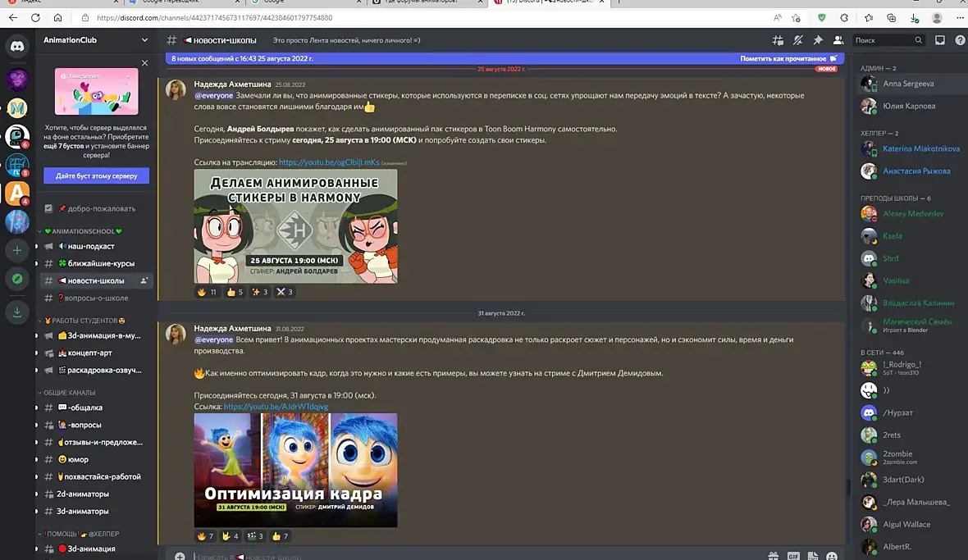Image resolution: width=968 pixels, height=560 pixels.
Task: Open 3d-аниматоры channel
Action: pos(96,512)
